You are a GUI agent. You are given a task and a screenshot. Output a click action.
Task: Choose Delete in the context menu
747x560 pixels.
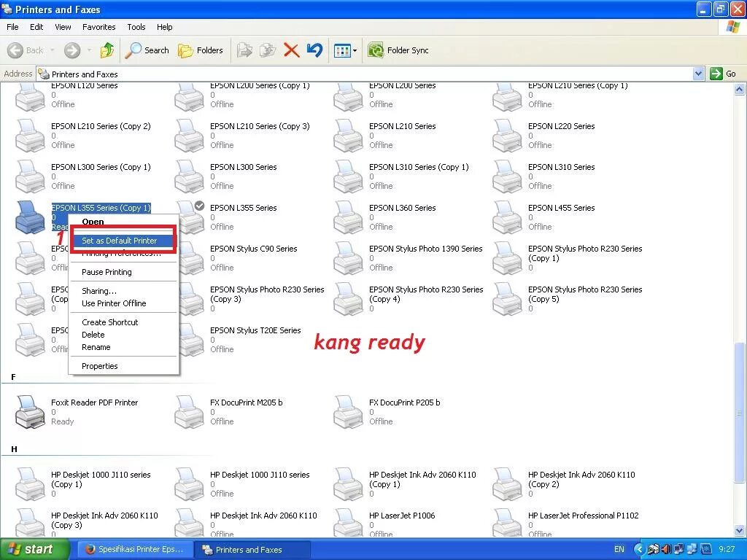click(93, 335)
